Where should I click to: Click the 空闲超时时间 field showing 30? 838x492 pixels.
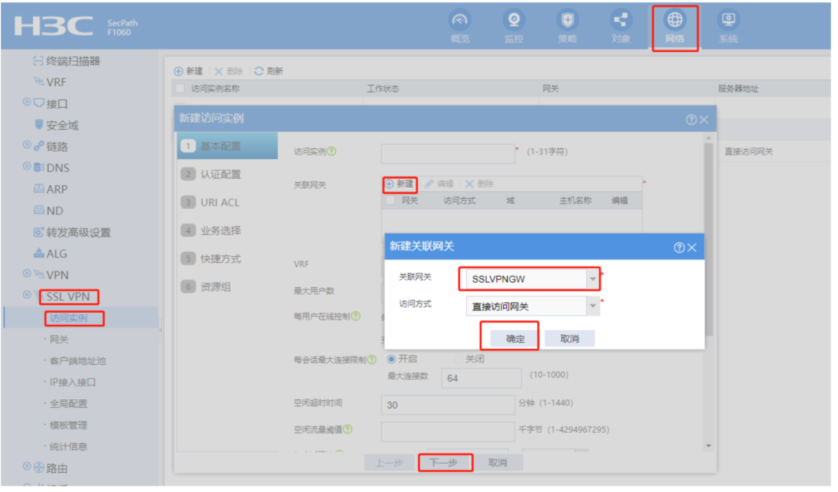tap(448, 405)
